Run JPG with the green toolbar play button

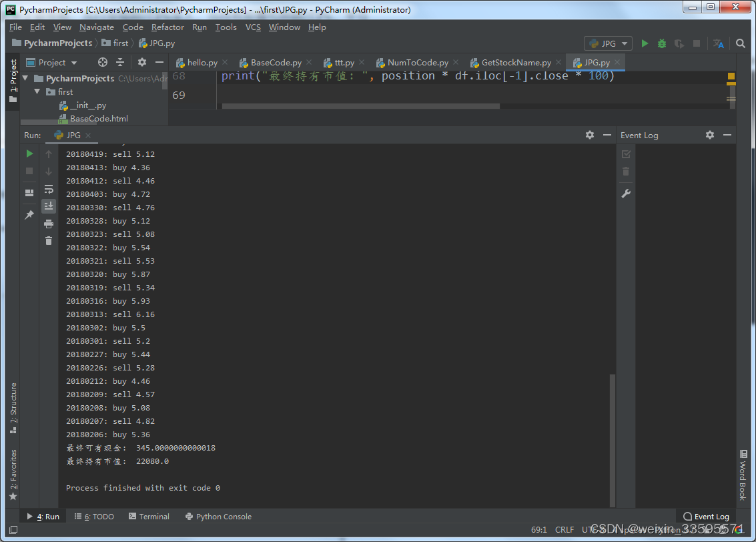tap(645, 43)
